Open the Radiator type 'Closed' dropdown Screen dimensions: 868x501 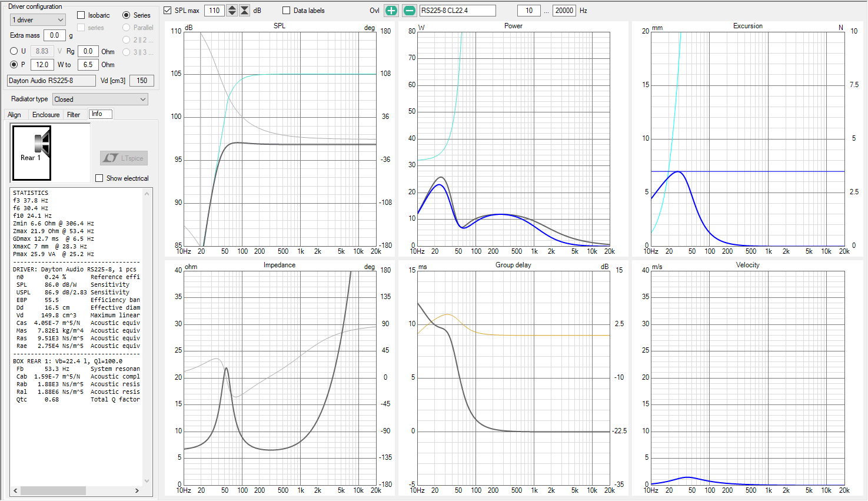click(101, 99)
